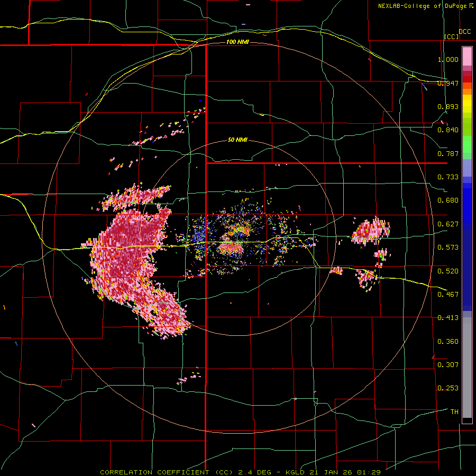Click the DCC label above the color bar
The width and height of the screenshot is (476, 476).
point(465,32)
